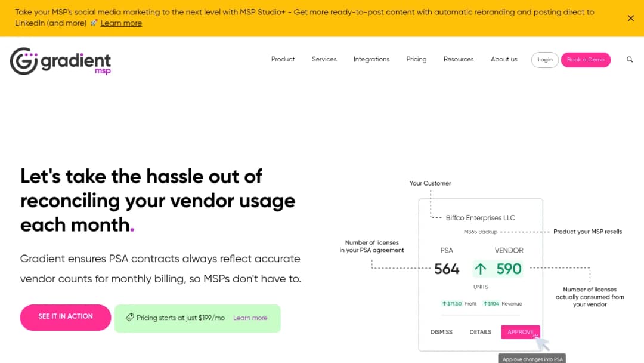
Task: Click the PSA column heading
Action: (447, 250)
